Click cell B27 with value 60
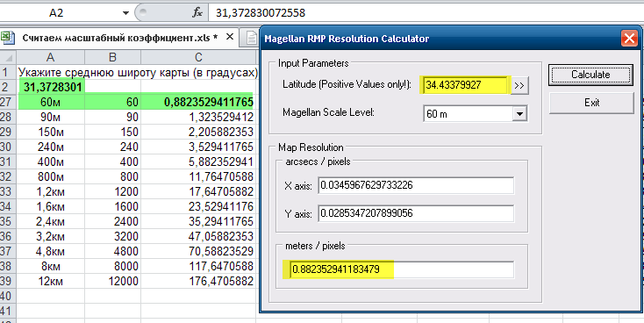Viewport: 644px width, 323px height. click(112, 102)
